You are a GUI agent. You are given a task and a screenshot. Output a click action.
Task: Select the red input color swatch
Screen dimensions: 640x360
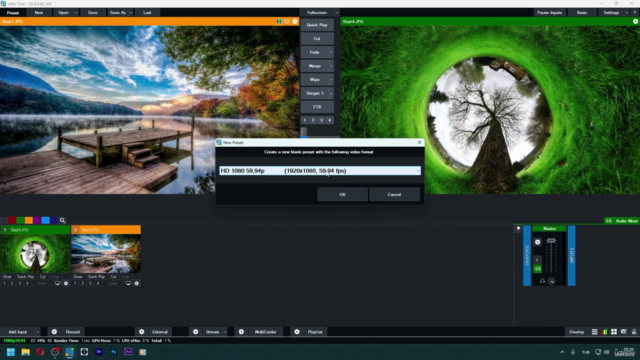coord(12,220)
